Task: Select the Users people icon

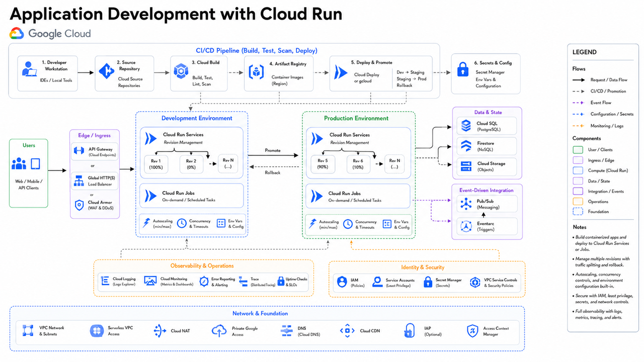Action: [x=19, y=164]
